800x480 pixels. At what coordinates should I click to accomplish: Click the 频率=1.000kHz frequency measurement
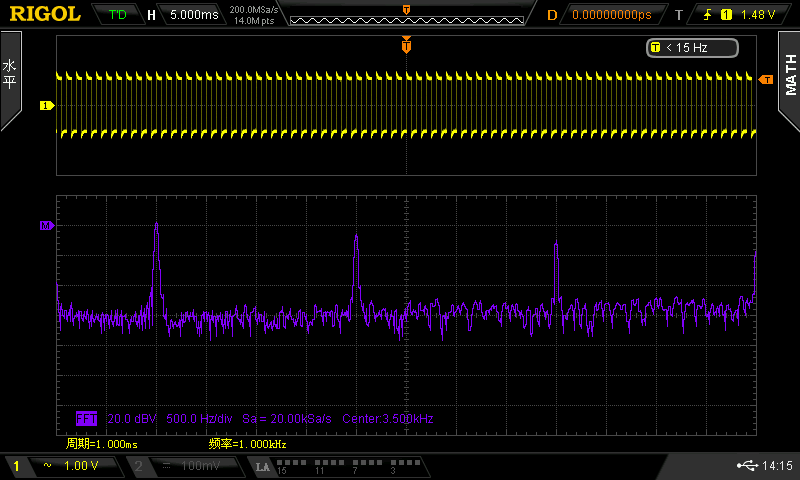[x=247, y=443]
